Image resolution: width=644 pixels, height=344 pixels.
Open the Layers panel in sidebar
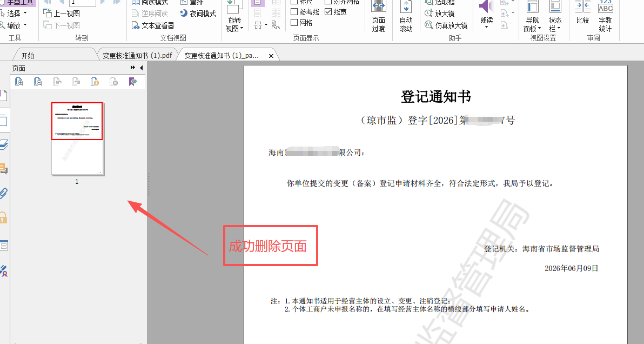pyautogui.click(x=4, y=144)
